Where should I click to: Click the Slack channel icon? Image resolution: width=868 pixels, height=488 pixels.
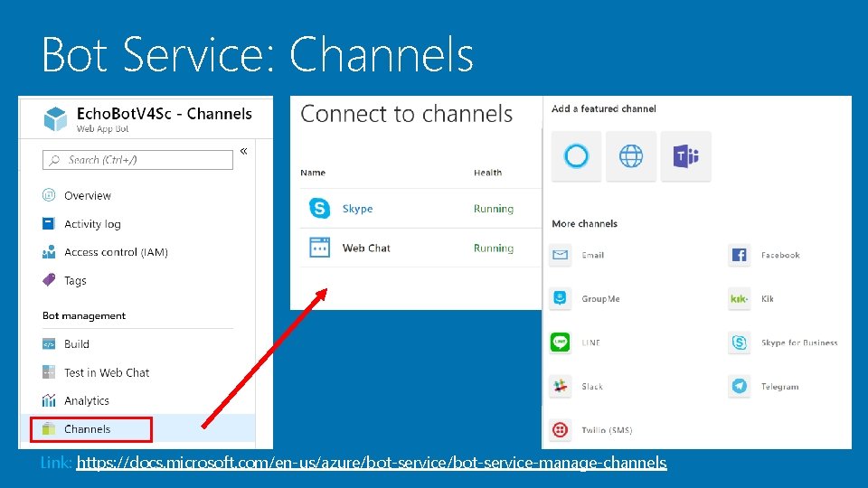[561, 386]
